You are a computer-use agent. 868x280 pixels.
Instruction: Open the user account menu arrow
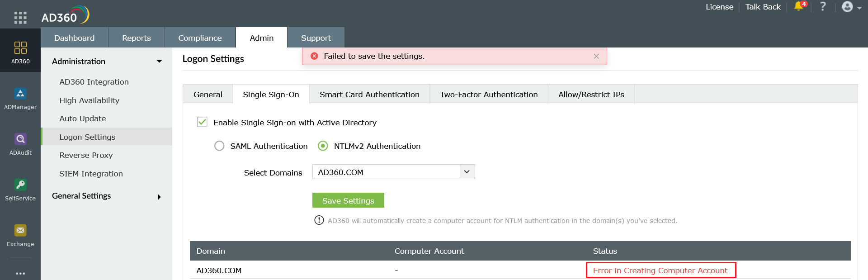click(859, 8)
